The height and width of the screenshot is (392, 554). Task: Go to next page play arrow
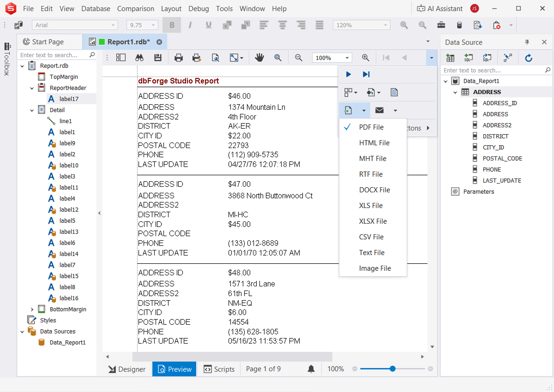point(349,74)
